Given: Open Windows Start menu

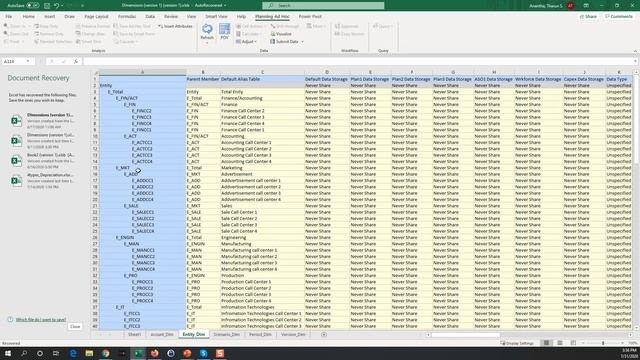Looking at the screenshot, I should click(x=8, y=353).
